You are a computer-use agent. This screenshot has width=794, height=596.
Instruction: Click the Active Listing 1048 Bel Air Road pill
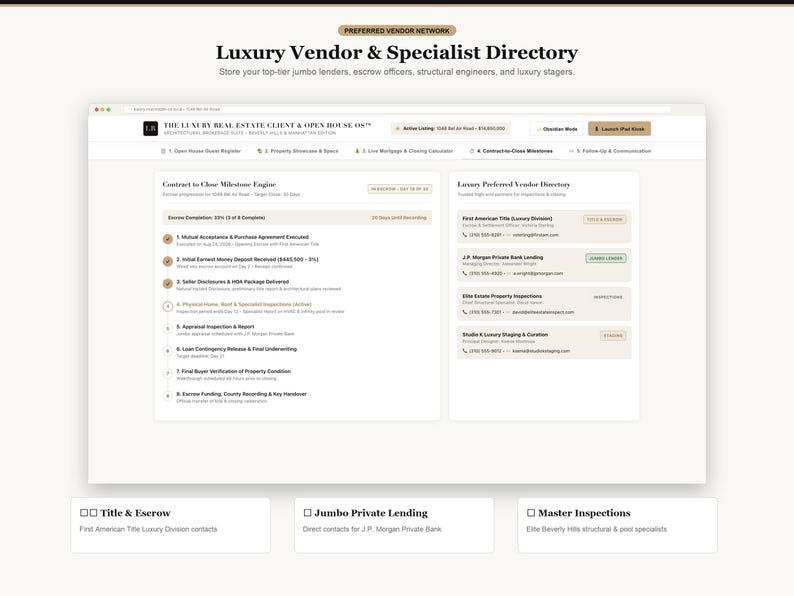point(450,129)
